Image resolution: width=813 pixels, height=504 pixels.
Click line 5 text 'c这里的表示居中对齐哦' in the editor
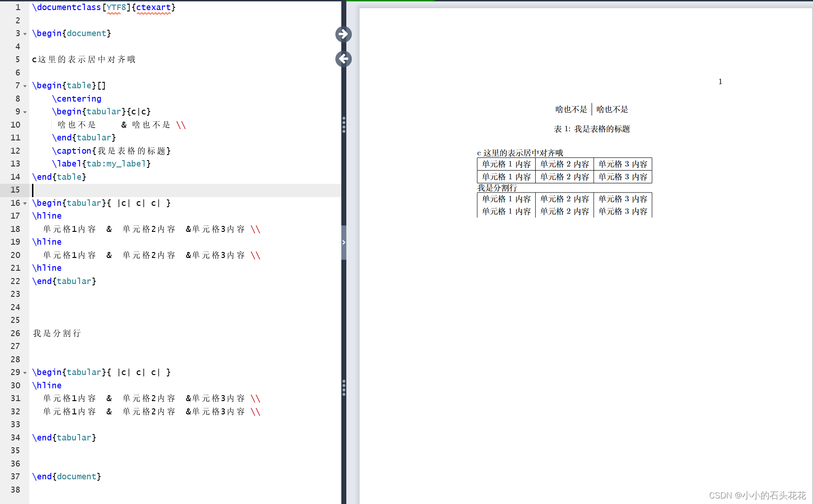[x=84, y=59]
